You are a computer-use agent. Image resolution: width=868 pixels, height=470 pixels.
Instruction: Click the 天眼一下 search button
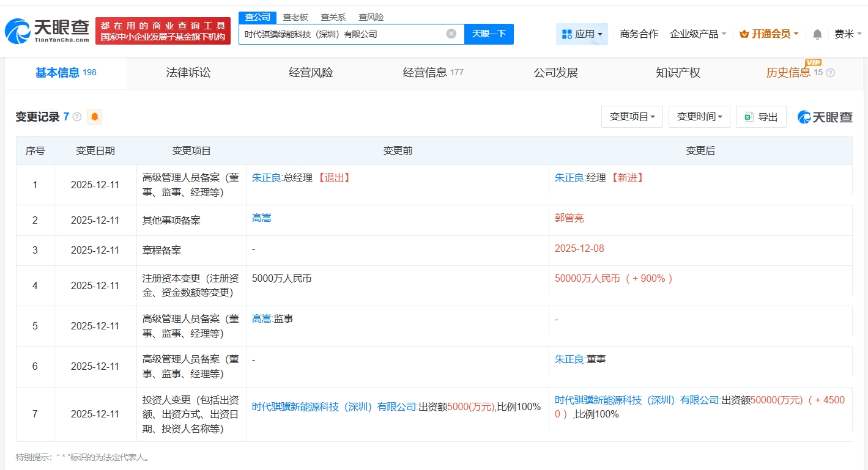pos(489,34)
